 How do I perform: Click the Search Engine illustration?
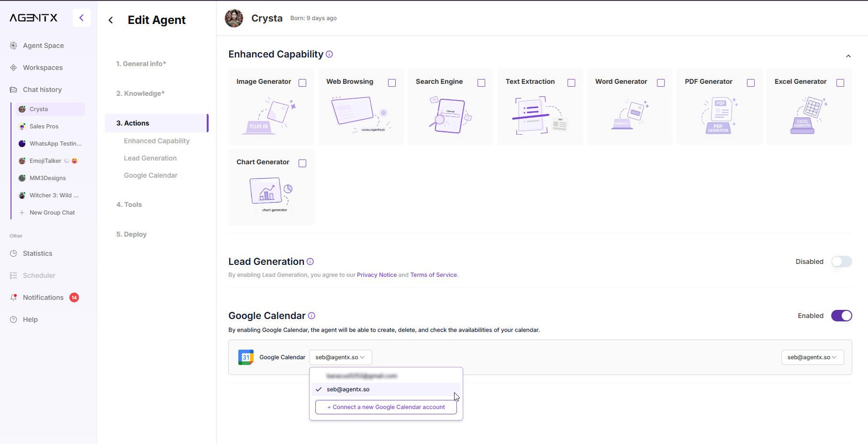450,115
